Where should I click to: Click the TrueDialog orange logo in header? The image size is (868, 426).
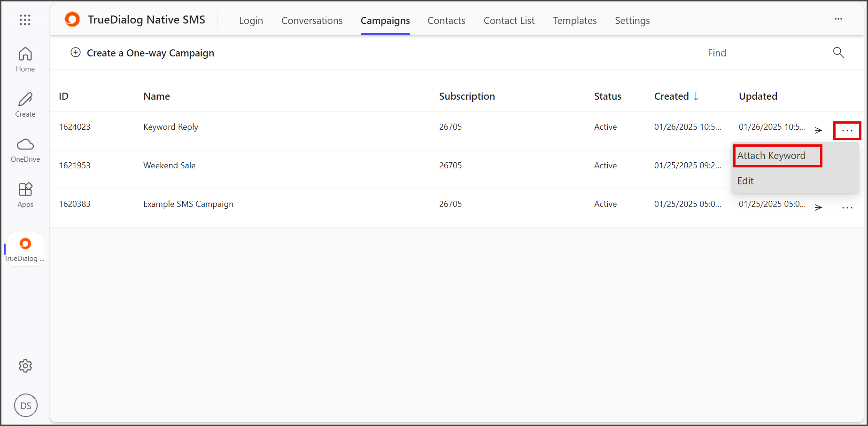tap(72, 19)
